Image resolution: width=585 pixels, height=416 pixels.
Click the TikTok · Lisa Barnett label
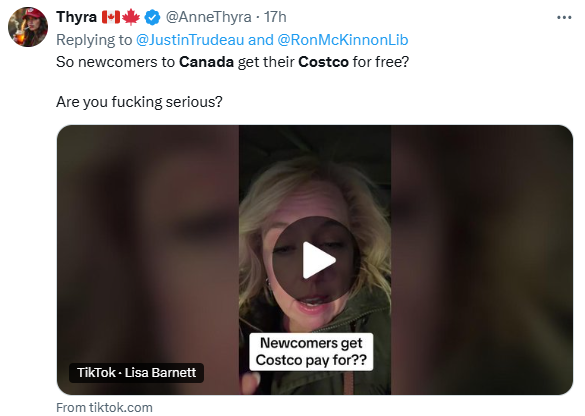pyautogui.click(x=137, y=373)
